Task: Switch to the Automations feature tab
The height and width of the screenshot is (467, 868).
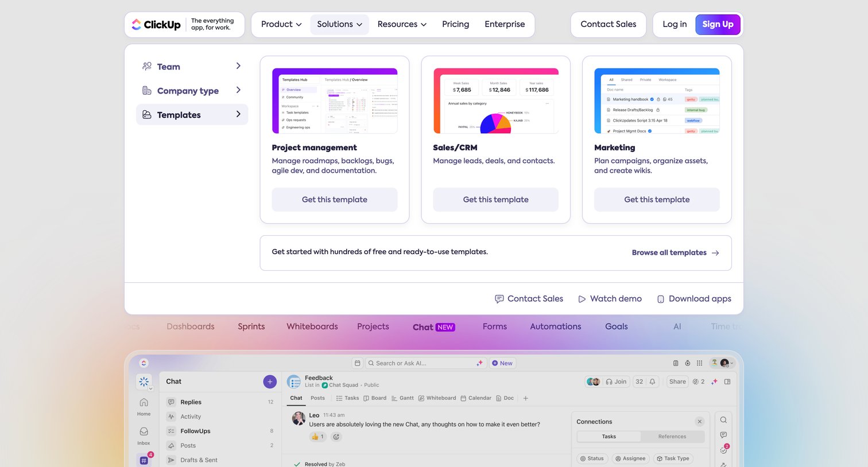Action: 556,326
